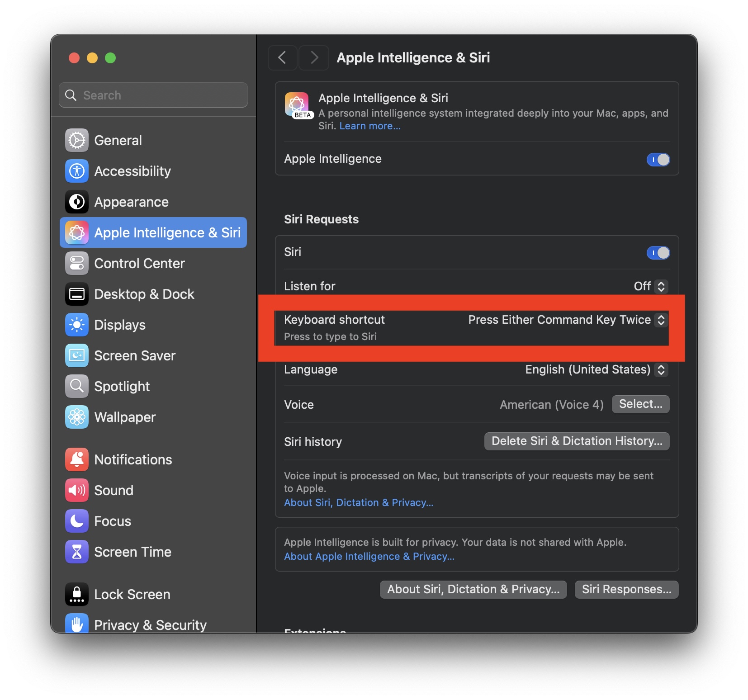This screenshot has height=700, width=748.
Task: Open the Learn more… link
Action: (x=370, y=126)
